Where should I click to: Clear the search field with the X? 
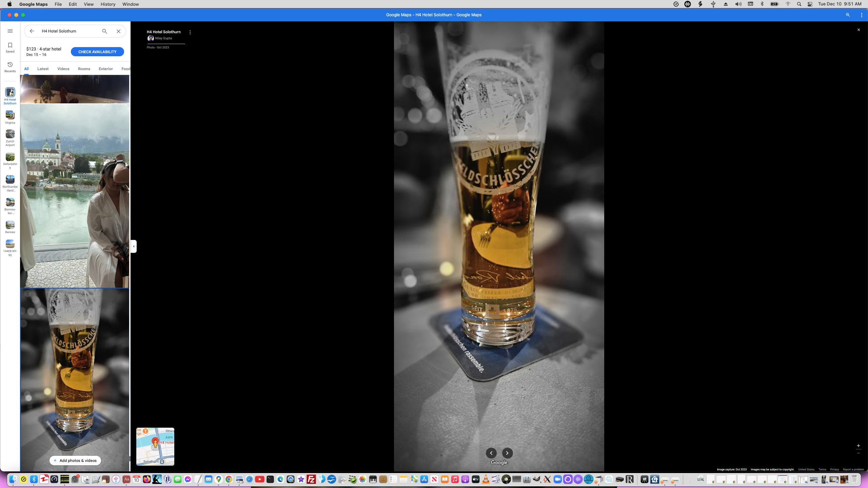[x=118, y=31]
